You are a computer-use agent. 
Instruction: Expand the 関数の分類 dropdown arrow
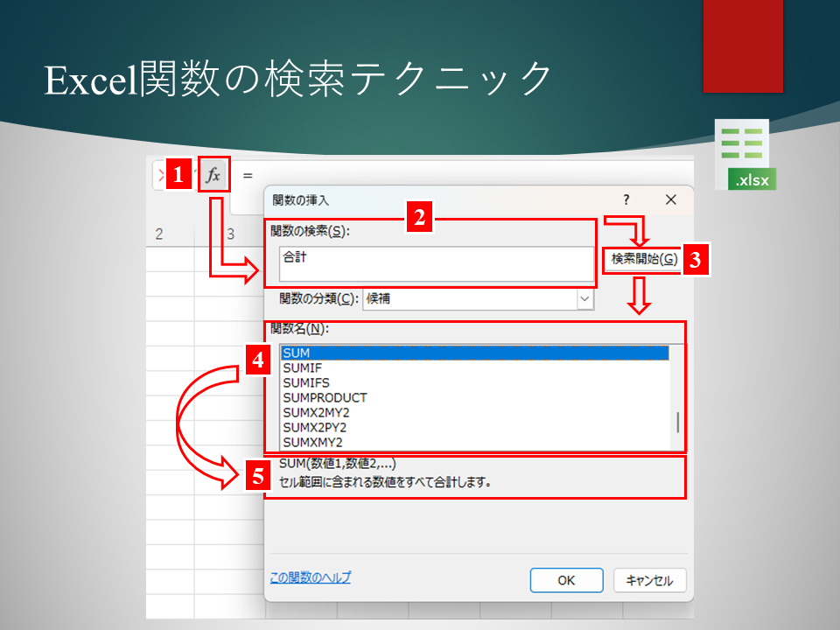click(584, 298)
